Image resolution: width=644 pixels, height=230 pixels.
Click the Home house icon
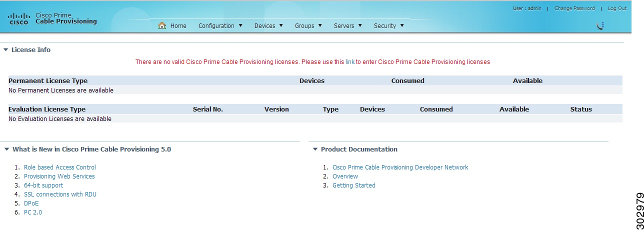click(x=162, y=25)
